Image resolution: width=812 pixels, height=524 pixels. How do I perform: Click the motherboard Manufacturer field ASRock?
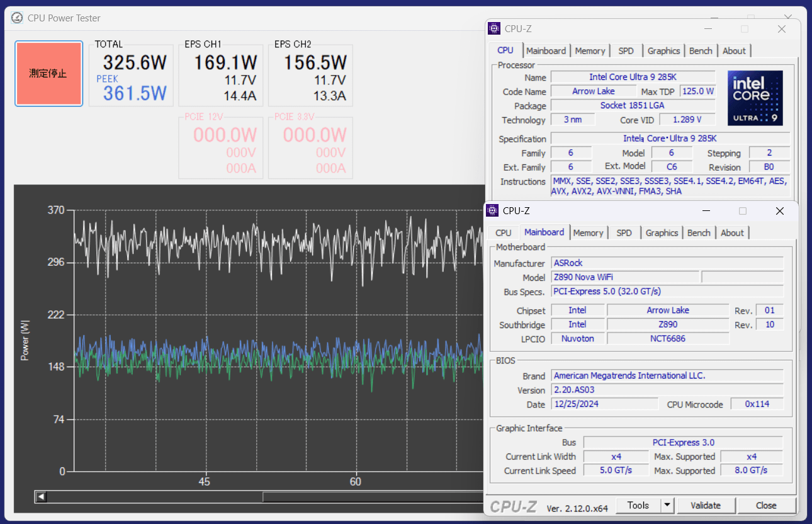667,263
